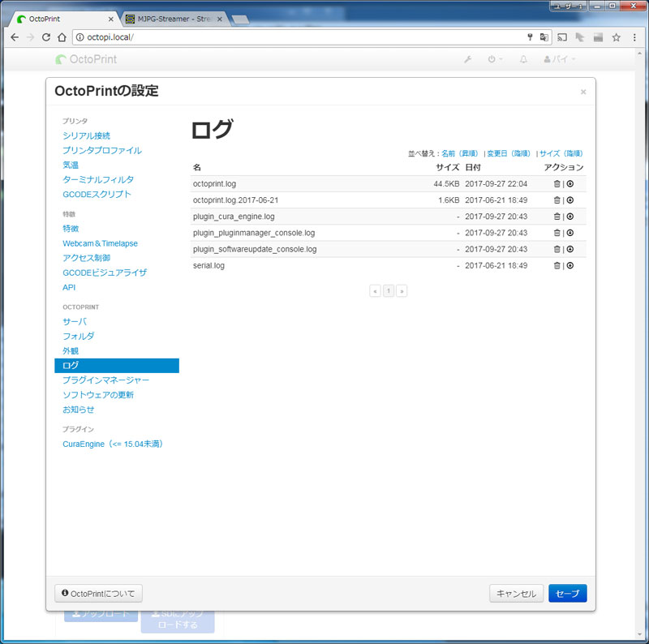Download the octoprint.log file
The image size is (649, 644).
tap(570, 184)
